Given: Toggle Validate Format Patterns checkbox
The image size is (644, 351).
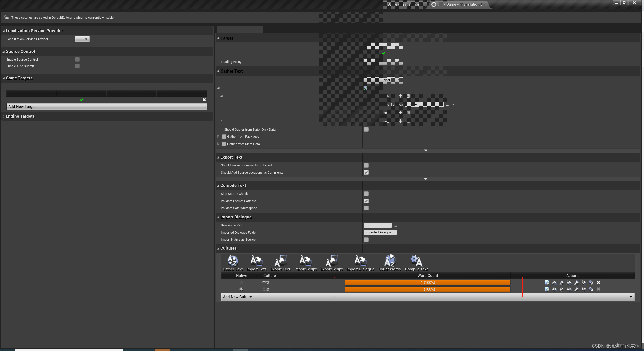Looking at the screenshot, I should [x=366, y=201].
